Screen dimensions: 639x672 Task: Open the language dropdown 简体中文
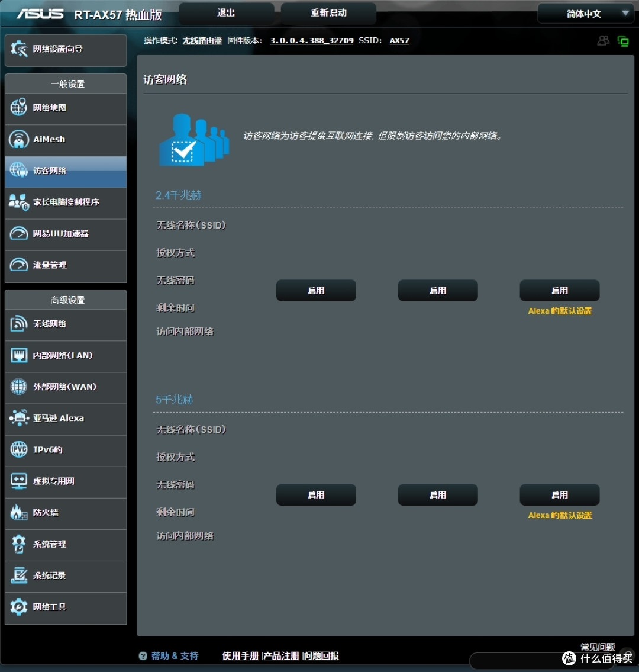(x=586, y=14)
